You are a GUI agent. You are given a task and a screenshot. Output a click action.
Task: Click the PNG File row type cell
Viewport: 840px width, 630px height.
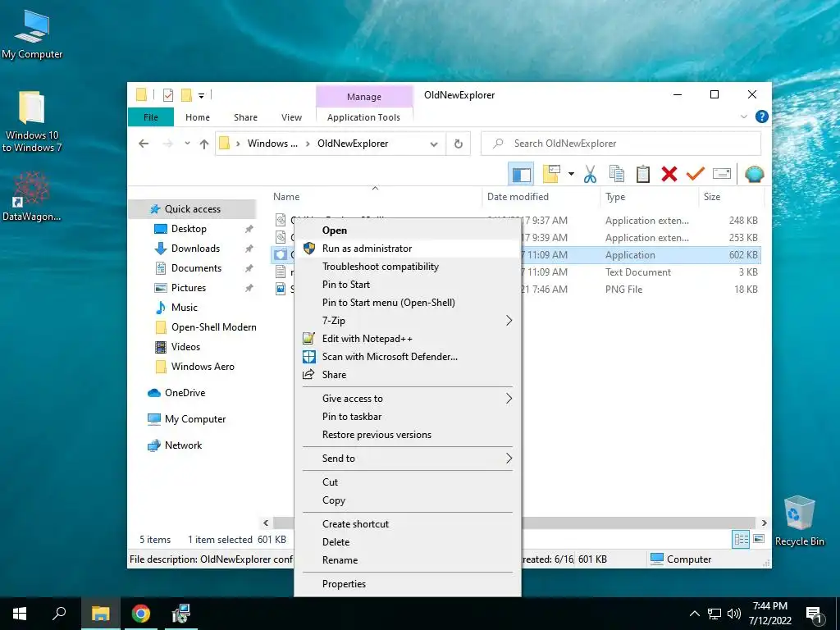pyautogui.click(x=623, y=290)
